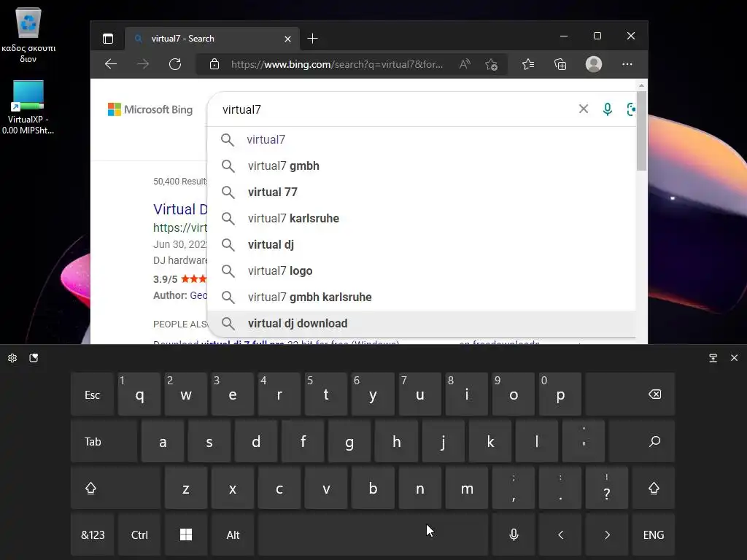Open a new browser tab
This screenshot has height=560, width=747.
312,39
